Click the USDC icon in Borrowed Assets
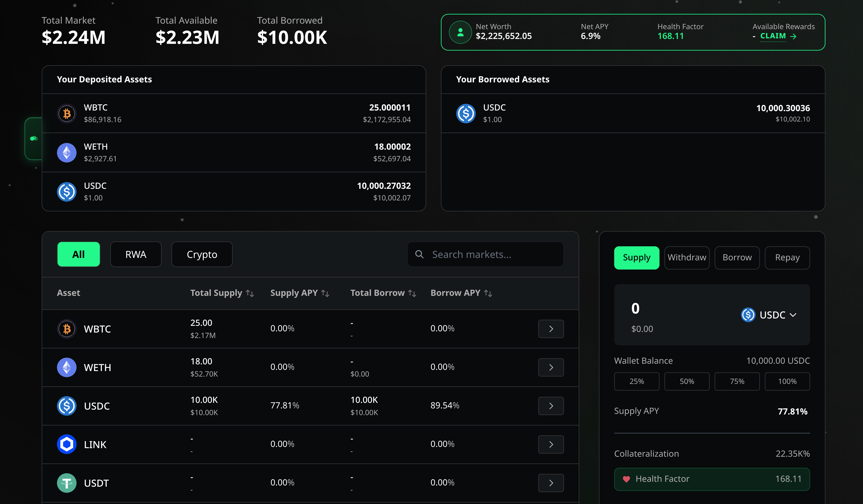Image resolution: width=863 pixels, height=504 pixels. coord(466,113)
